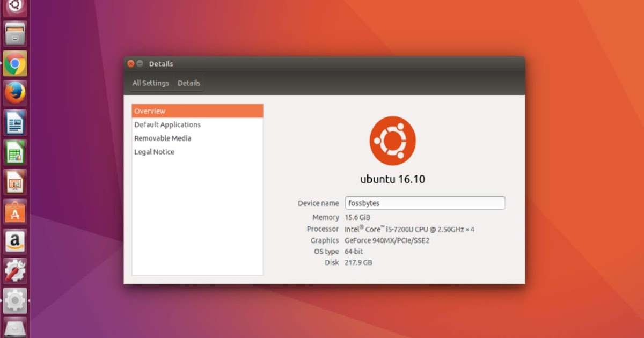Click the Details breadcrumb button
The height and width of the screenshot is (338, 644).
click(x=189, y=83)
